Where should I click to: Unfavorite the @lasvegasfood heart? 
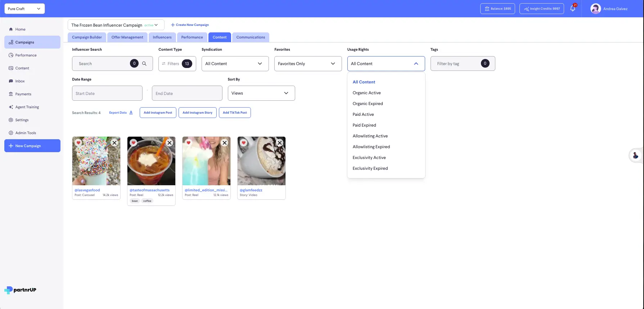point(78,143)
